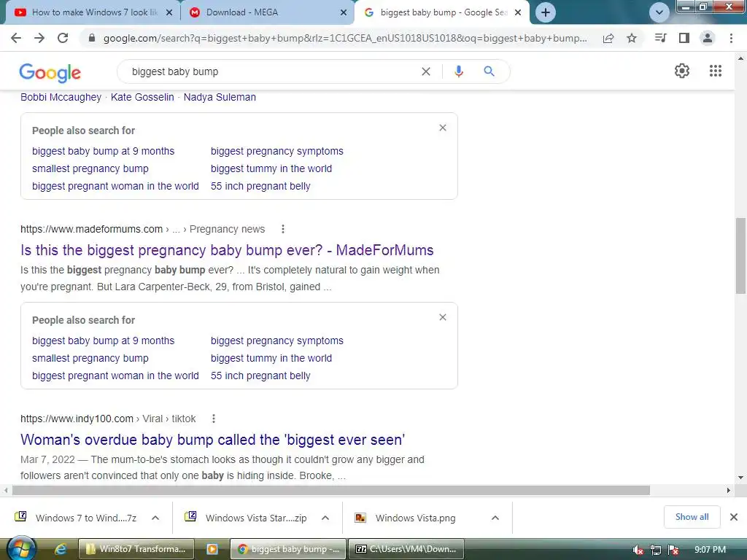Open muted volume tray icon
The width and height of the screenshot is (747, 560).
[638, 550]
